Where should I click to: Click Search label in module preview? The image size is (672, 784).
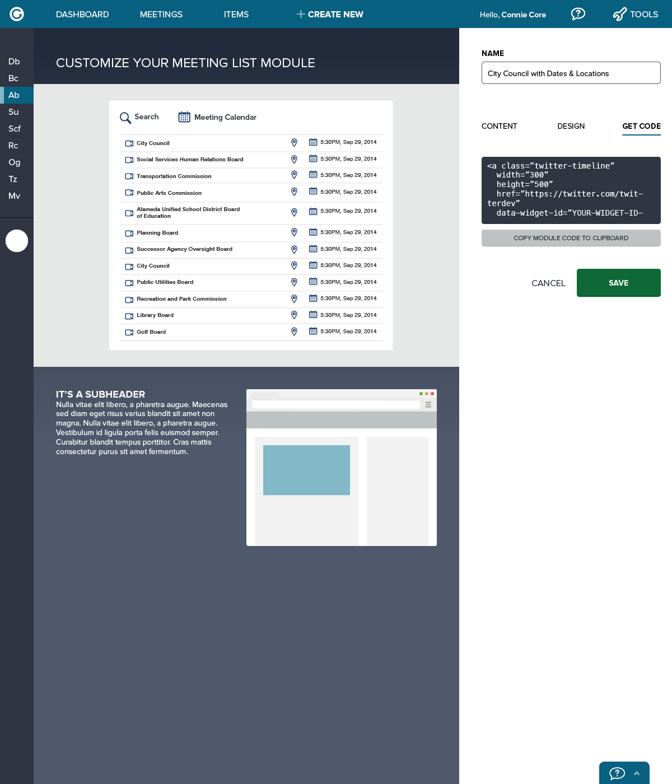pyautogui.click(x=147, y=117)
